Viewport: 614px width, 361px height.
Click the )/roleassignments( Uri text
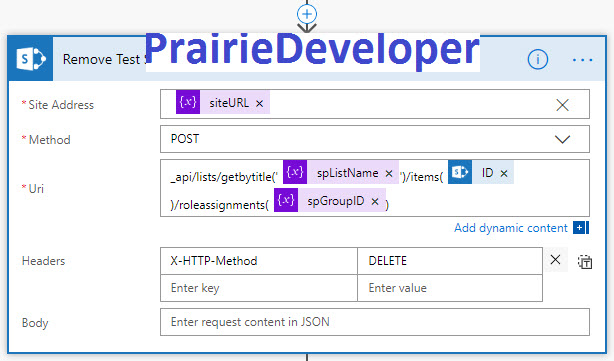220,205
